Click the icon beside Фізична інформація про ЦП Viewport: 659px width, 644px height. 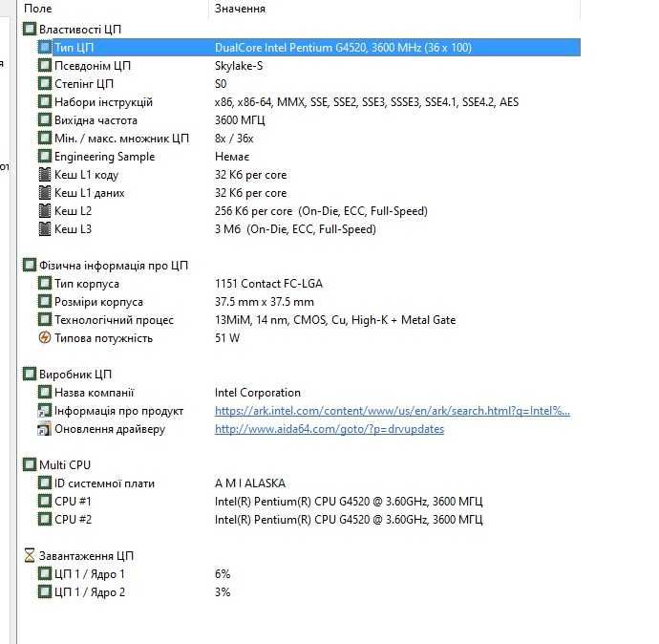[30, 266]
